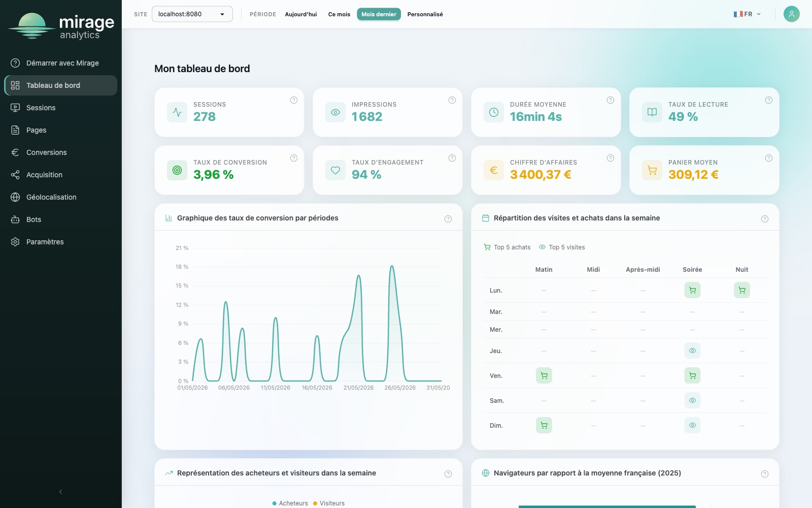Viewport: 812px width, 508px height.
Task: Toggle the Top 5 achats legend
Action: pos(507,247)
